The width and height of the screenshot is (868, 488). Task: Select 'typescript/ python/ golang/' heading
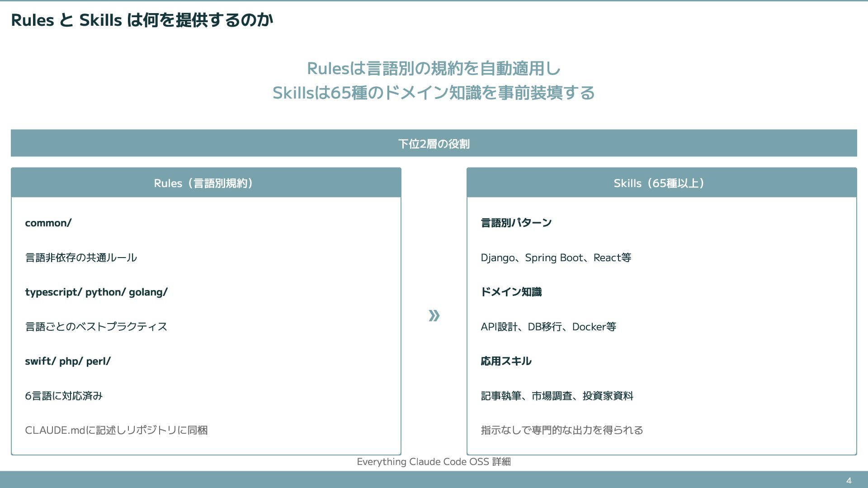(x=96, y=292)
